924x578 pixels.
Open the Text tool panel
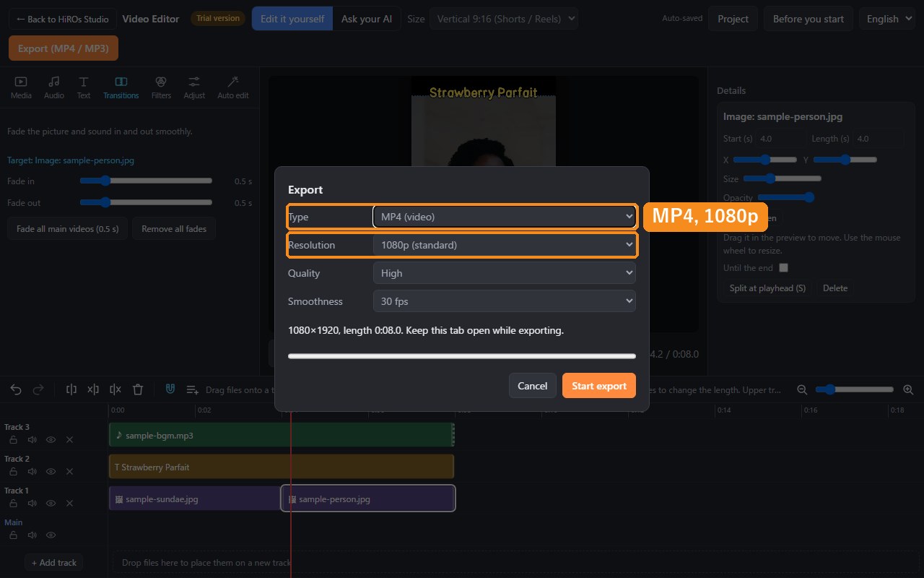[x=84, y=87]
